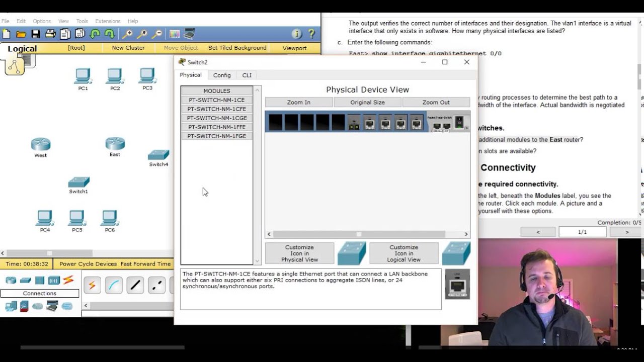Zoom in with the magnifier plus icon
The image size is (644, 362).
tap(127, 34)
